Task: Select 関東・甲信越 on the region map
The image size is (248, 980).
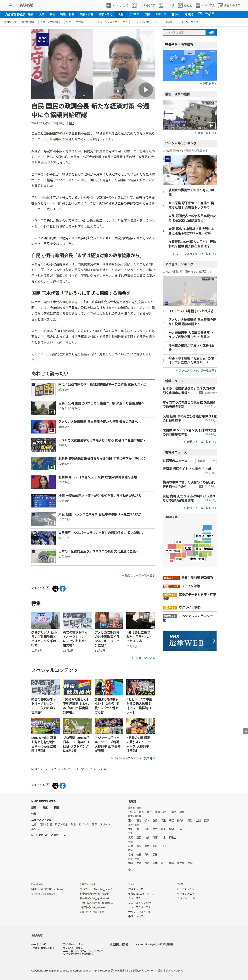Action: click(204, 549)
